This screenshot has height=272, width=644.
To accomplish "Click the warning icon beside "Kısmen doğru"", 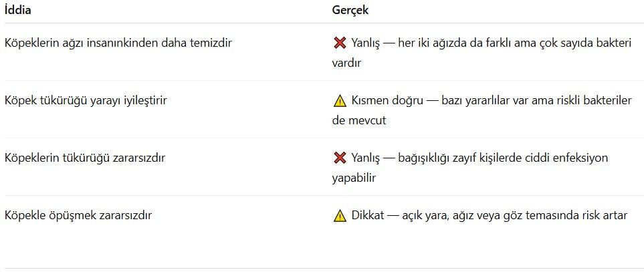I will point(339,101).
